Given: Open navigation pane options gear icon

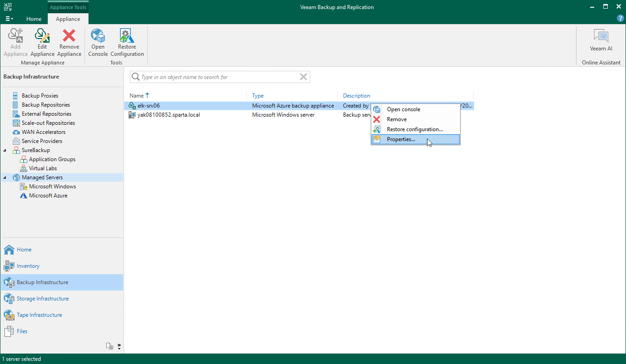Looking at the screenshot, I should pos(110,346).
